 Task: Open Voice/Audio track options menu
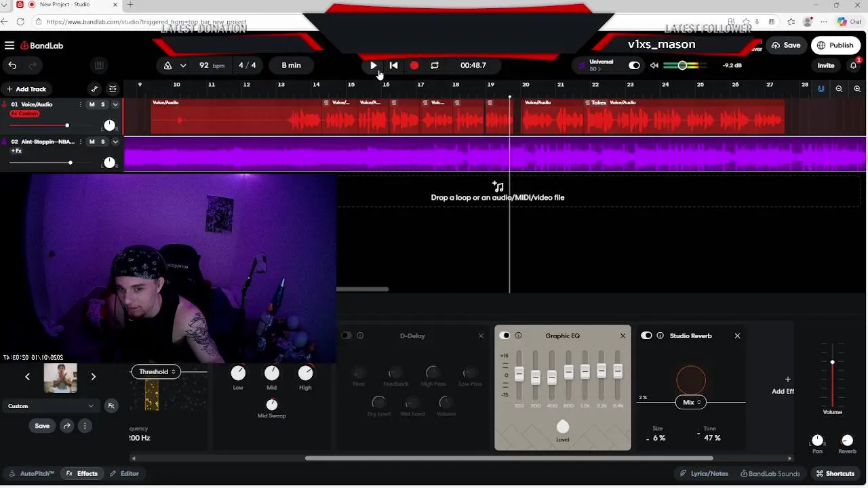[x=81, y=104]
